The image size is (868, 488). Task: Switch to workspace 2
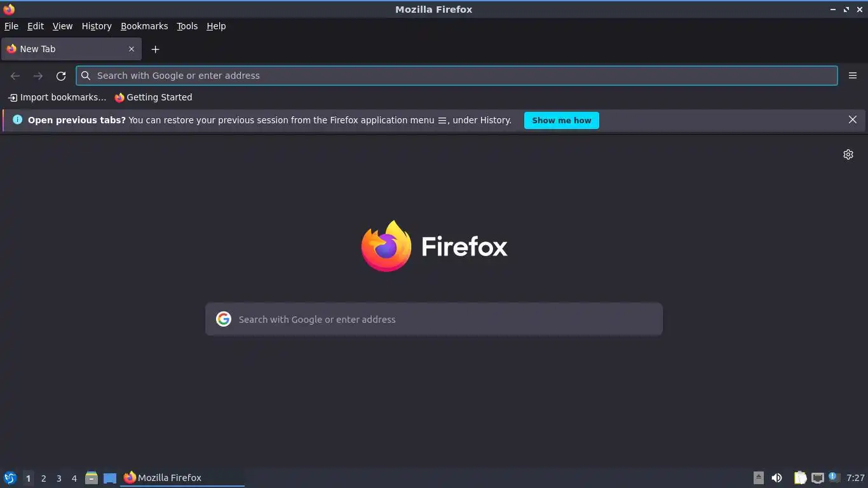point(43,478)
